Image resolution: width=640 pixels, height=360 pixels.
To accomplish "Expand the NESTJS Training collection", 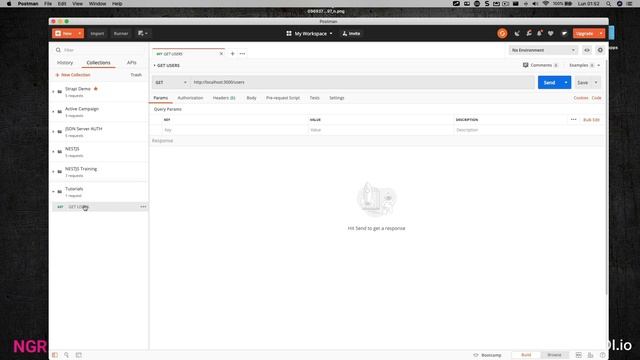I will [53, 172].
